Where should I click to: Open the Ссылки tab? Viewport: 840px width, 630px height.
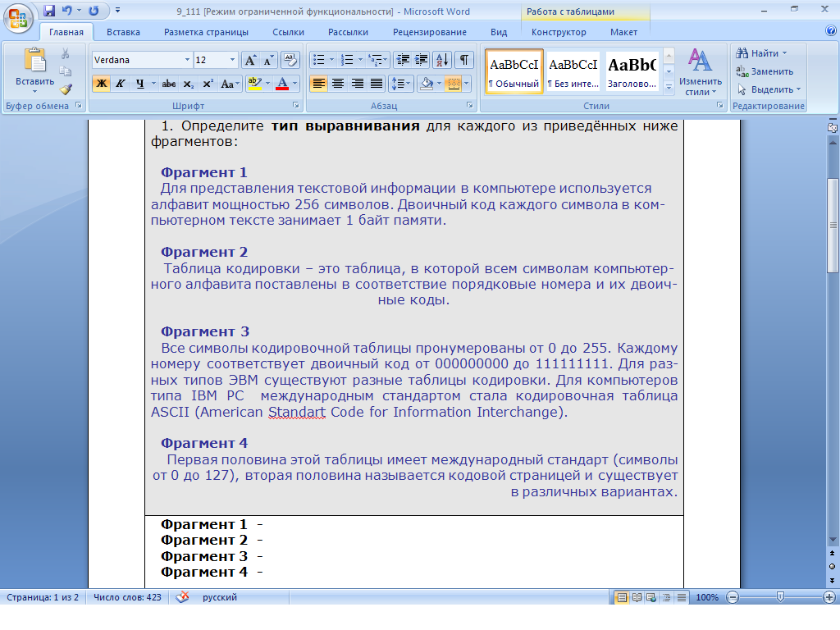tap(288, 32)
